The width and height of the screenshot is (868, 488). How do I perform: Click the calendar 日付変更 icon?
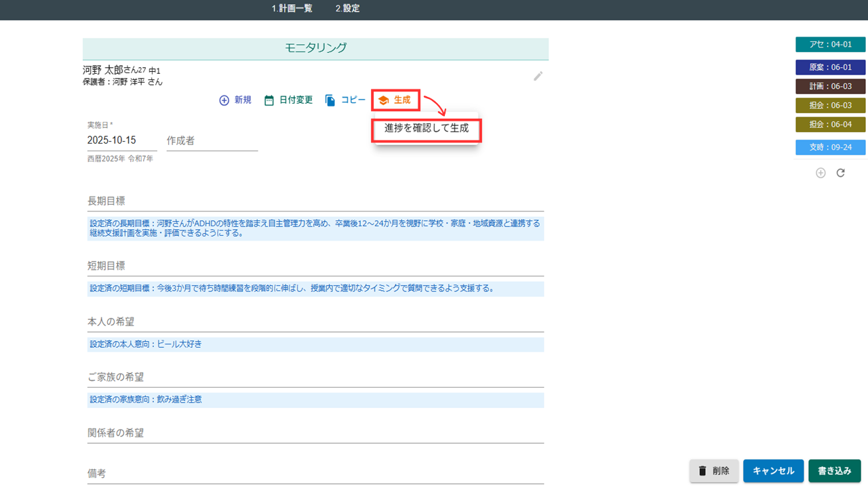[x=269, y=100]
